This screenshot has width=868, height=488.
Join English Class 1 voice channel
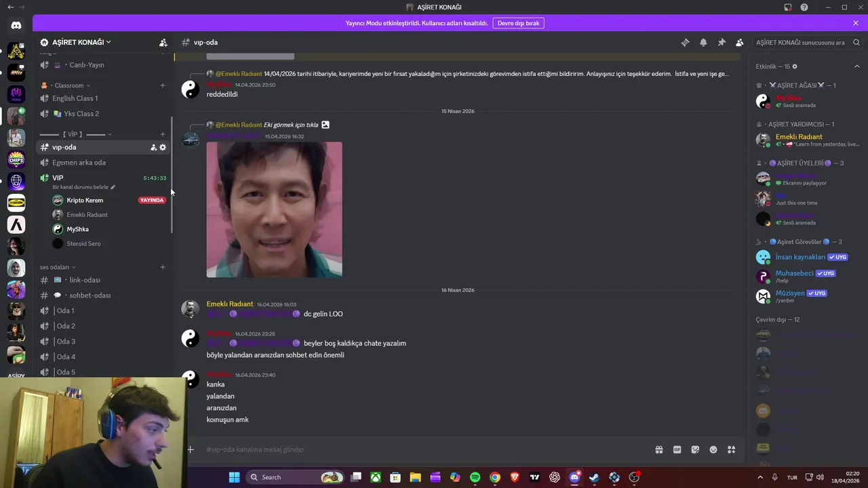click(103, 98)
